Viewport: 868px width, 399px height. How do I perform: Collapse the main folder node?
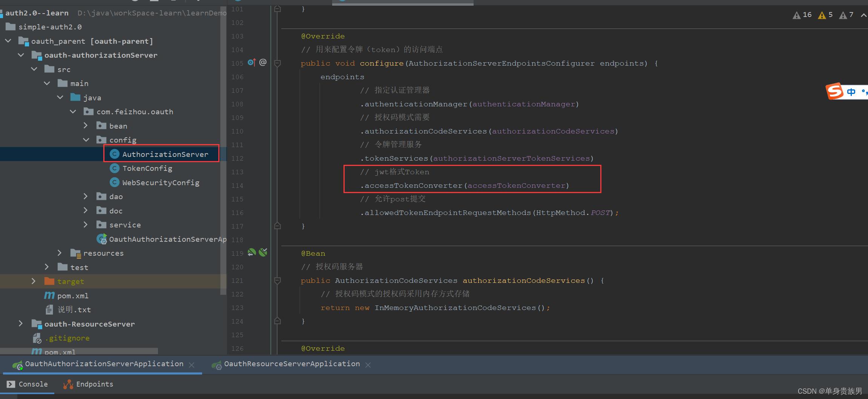(47, 83)
